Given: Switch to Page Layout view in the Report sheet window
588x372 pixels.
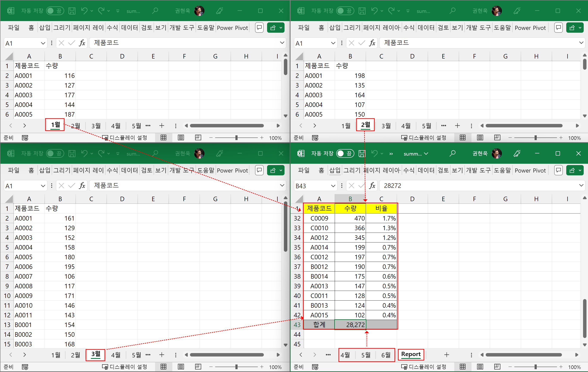Looking at the screenshot, I should (480, 367).
